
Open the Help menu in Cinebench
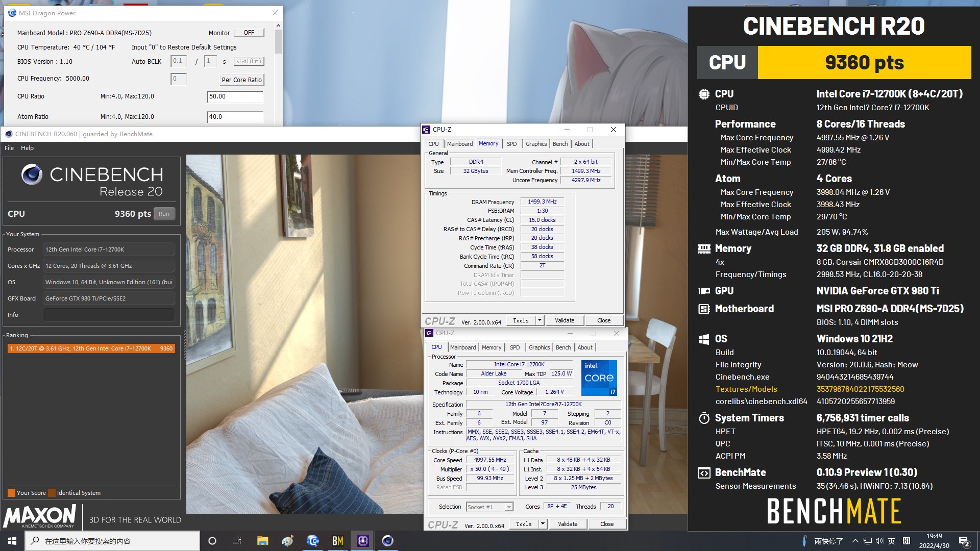27,148
